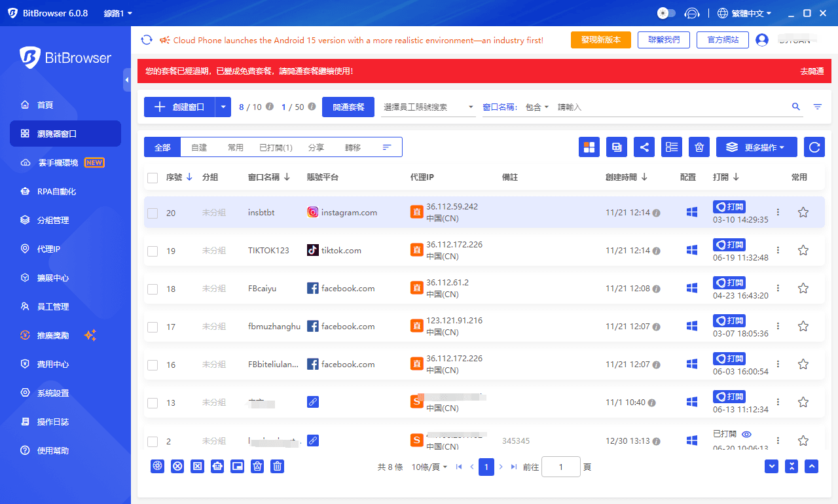This screenshot has width=838, height=504.
Task: Click Windows config icon for TIKTOK123
Action: (x=691, y=250)
